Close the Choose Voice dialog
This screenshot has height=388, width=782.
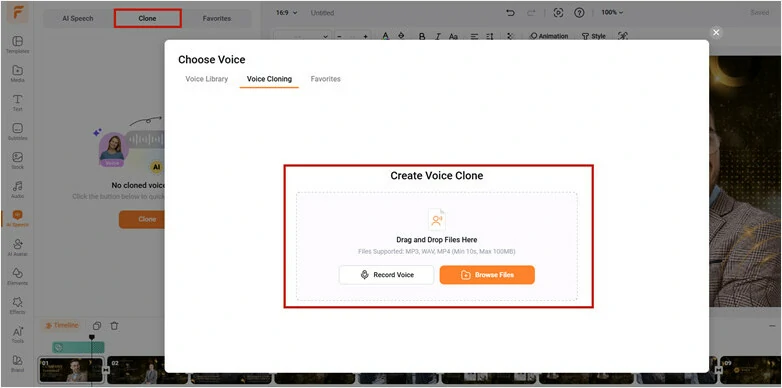coord(716,32)
